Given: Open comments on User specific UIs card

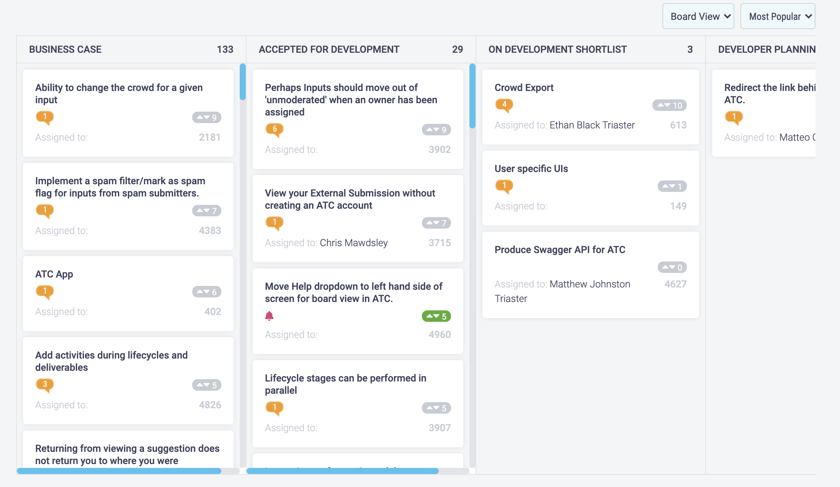Looking at the screenshot, I should [x=504, y=186].
